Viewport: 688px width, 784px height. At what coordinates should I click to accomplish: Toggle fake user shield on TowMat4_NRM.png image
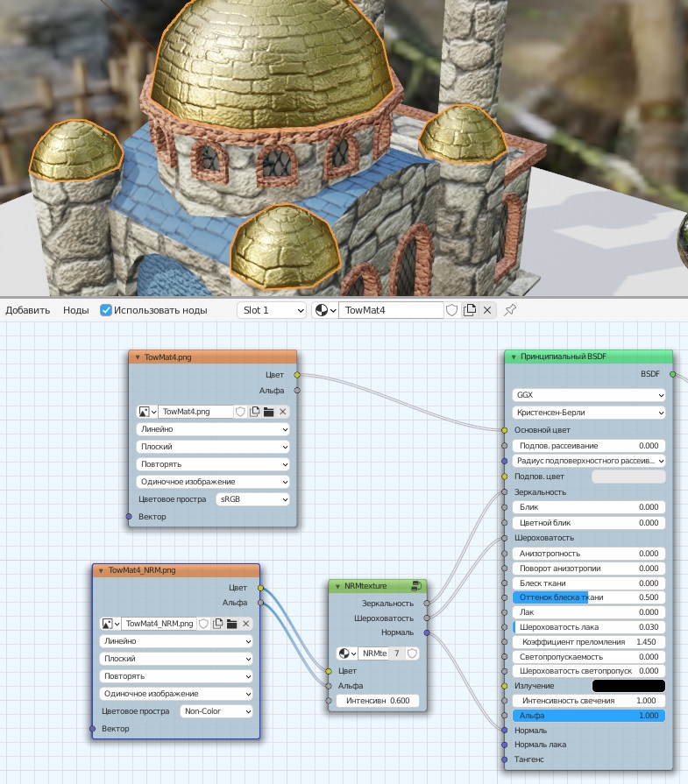tap(203, 624)
